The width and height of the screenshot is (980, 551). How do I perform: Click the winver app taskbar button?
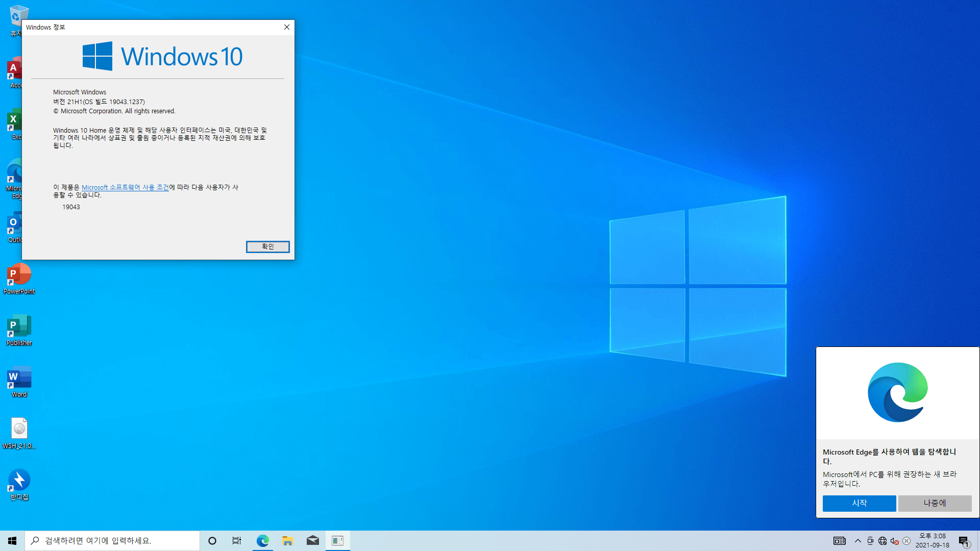[337, 541]
